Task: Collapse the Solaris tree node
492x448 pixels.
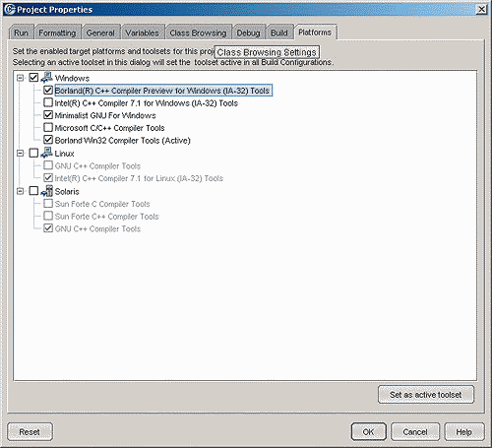Action: pos(21,191)
